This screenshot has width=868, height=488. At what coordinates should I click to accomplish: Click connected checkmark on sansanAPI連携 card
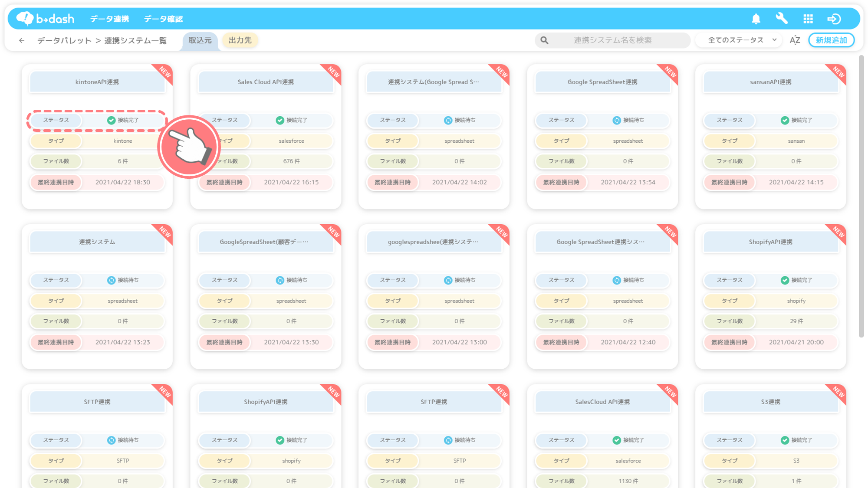coord(785,120)
